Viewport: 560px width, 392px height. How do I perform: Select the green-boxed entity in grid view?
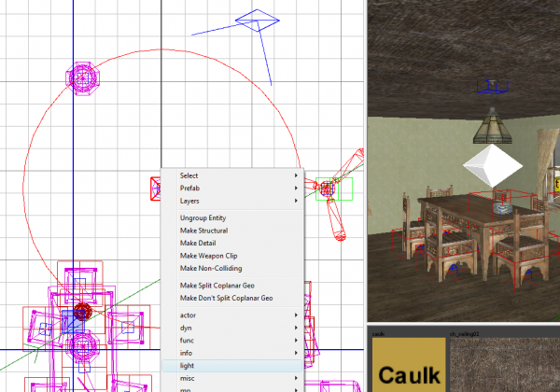point(334,189)
